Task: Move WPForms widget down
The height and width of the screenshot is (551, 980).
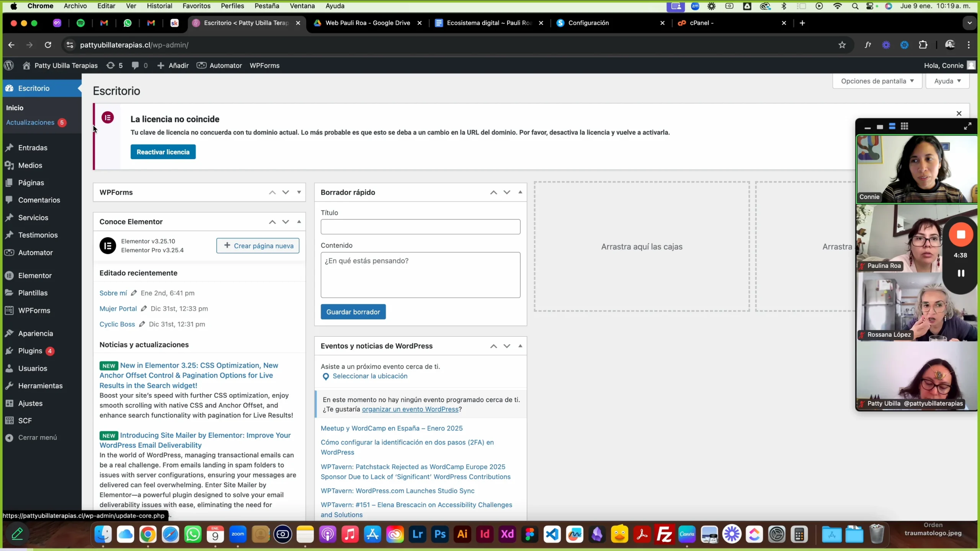Action: (x=286, y=192)
